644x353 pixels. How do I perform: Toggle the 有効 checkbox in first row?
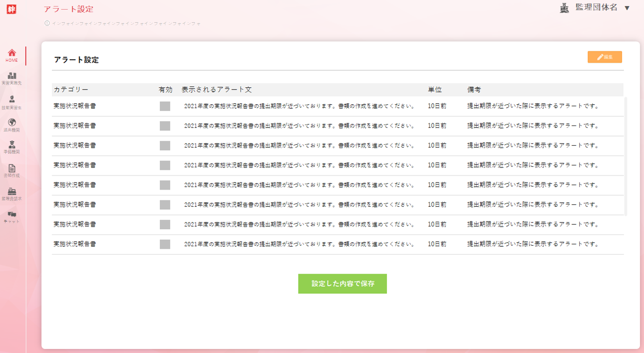click(x=165, y=106)
